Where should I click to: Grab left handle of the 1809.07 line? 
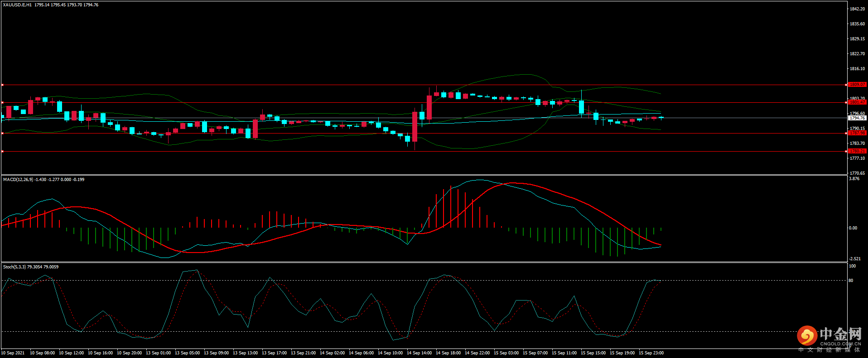tap(2, 85)
